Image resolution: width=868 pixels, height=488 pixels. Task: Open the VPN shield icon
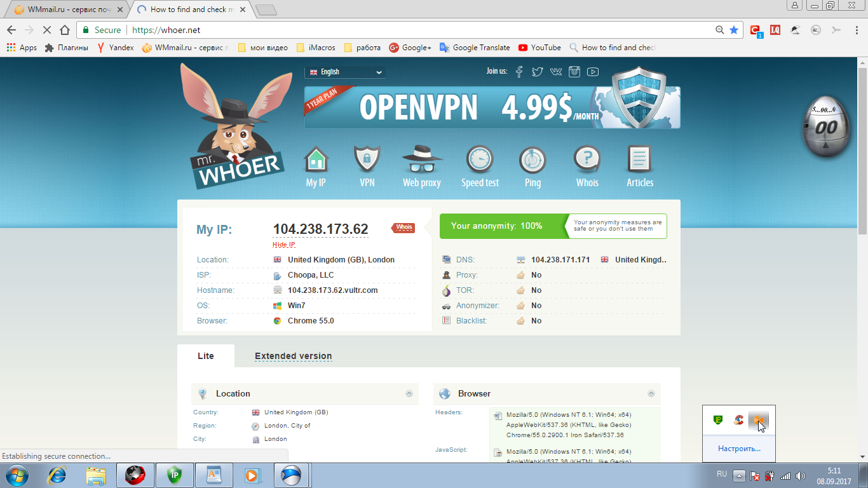click(367, 160)
